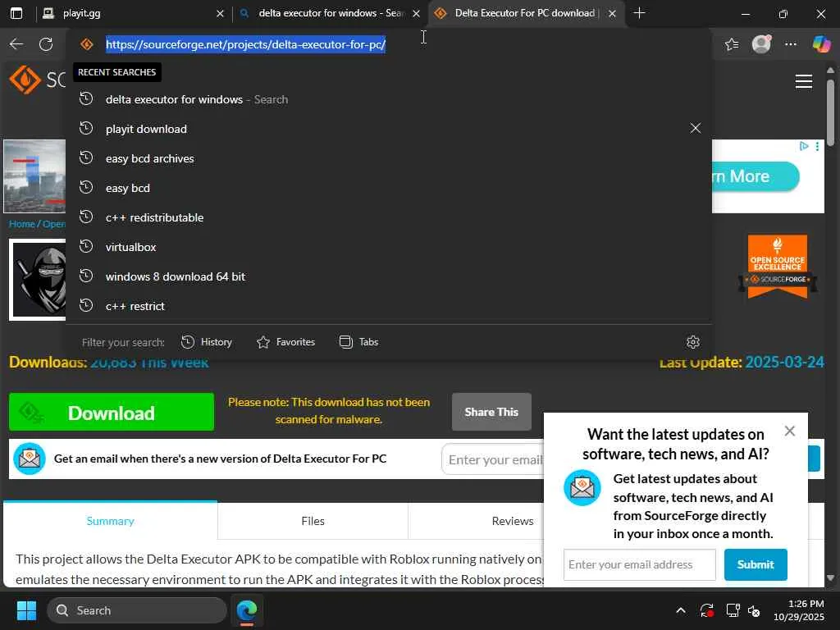Image resolution: width=840 pixels, height=630 pixels.
Task: Pick 'c++ redistributable' recent search
Action: click(389, 217)
